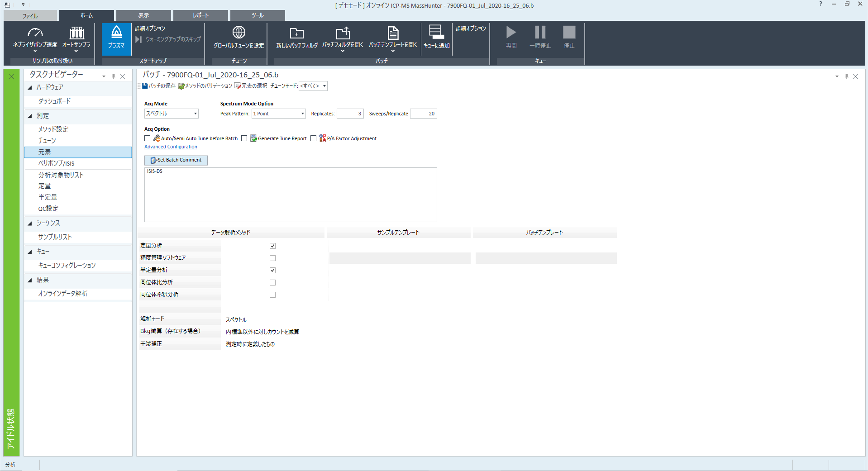Open the チューンモード dropdown
868x471 pixels.
tap(313, 86)
